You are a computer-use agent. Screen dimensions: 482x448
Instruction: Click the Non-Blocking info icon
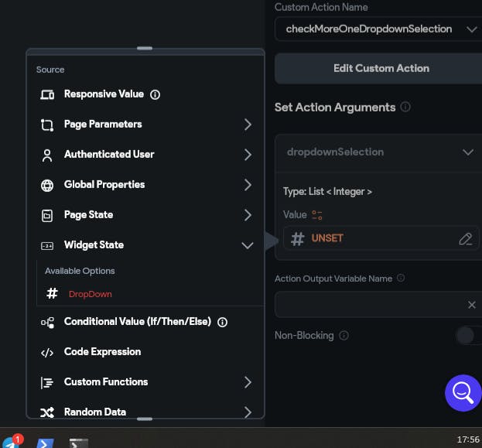coord(344,336)
